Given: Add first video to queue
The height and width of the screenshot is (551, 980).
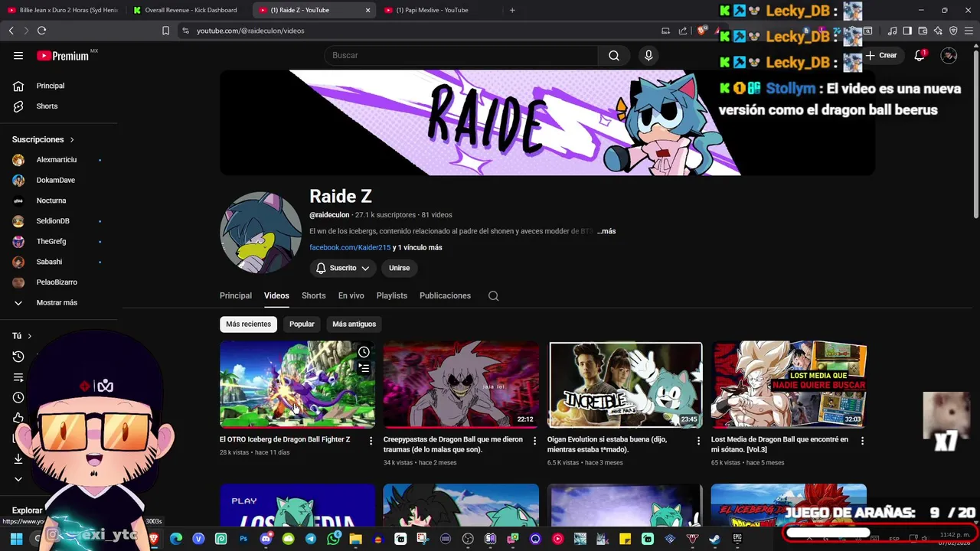Looking at the screenshot, I should pos(364,369).
